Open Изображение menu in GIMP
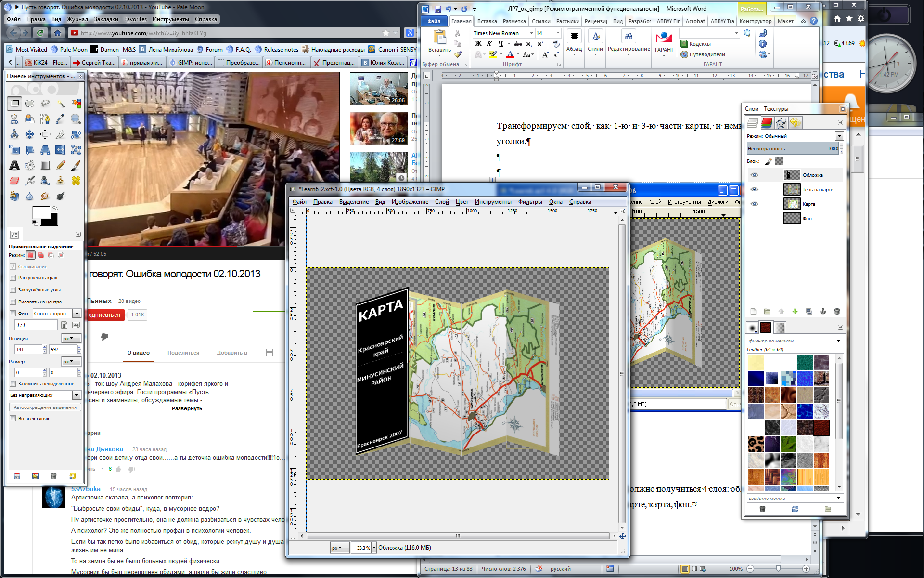The width and height of the screenshot is (924, 578). pyautogui.click(x=410, y=202)
